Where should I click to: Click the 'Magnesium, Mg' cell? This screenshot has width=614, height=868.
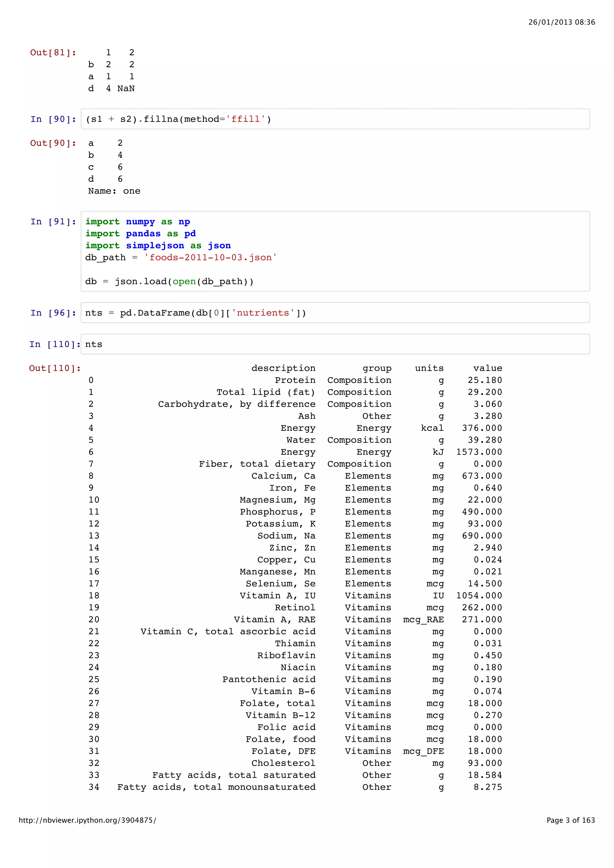278,500
